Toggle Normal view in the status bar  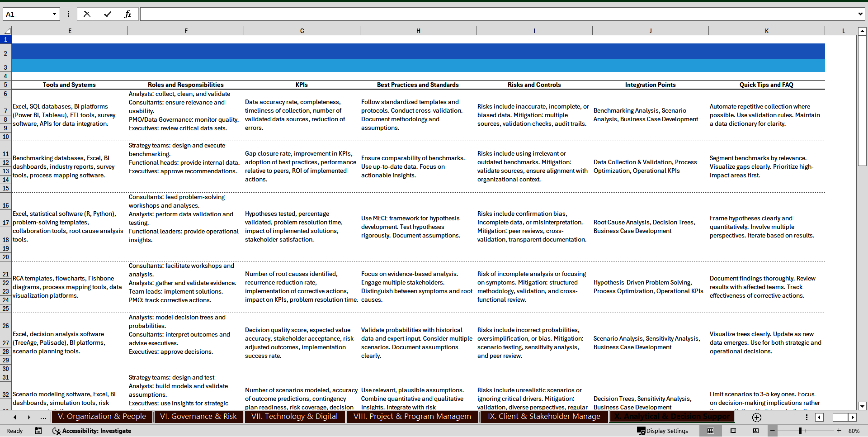coord(711,431)
